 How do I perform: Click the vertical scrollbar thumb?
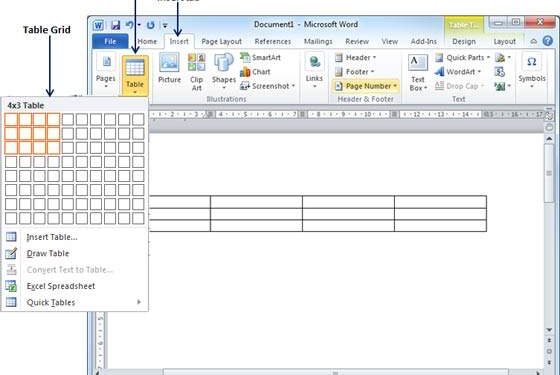[549, 173]
